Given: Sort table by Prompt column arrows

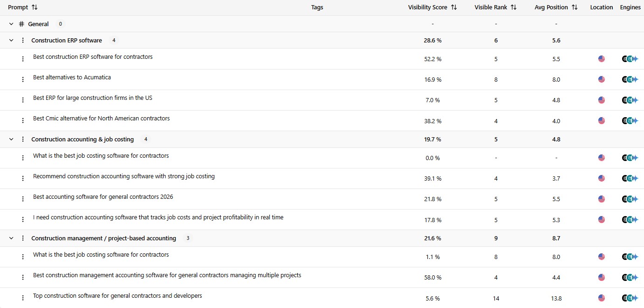Looking at the screenshot, I should 34,7.
